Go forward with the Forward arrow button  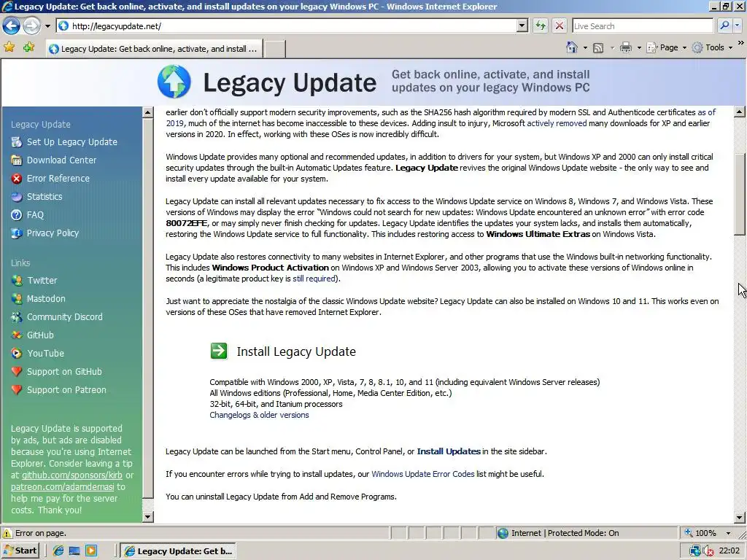click(x=31, y=26)
